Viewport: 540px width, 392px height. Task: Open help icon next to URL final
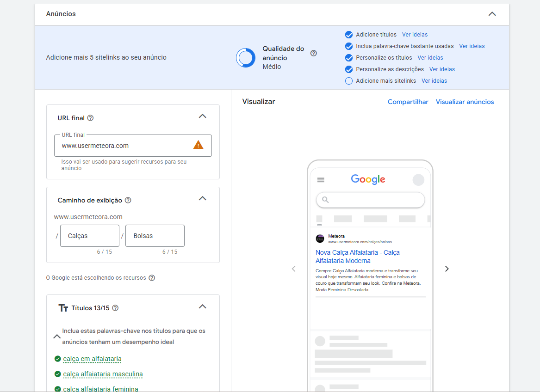[x=90, y=118]
